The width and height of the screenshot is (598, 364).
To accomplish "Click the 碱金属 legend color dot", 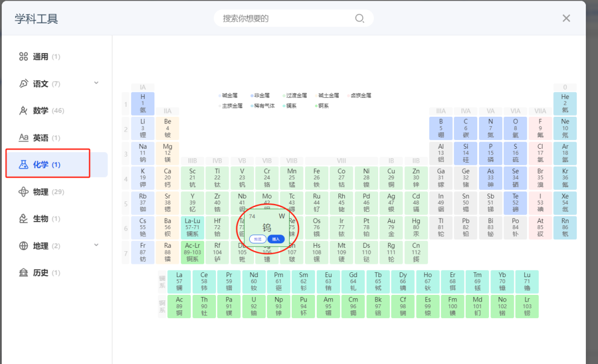I will (x=219, y=95).
